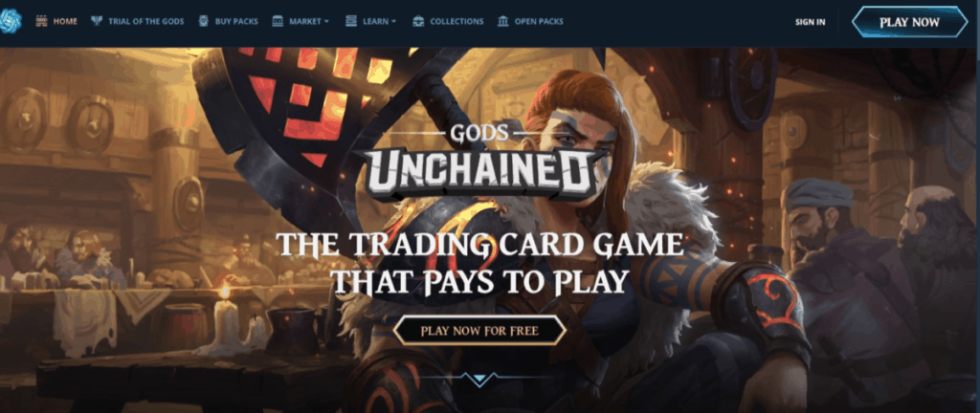This screenshot has height=413, width=980.
Task: Click the Play Now button in header
Action: pos(909,22)
